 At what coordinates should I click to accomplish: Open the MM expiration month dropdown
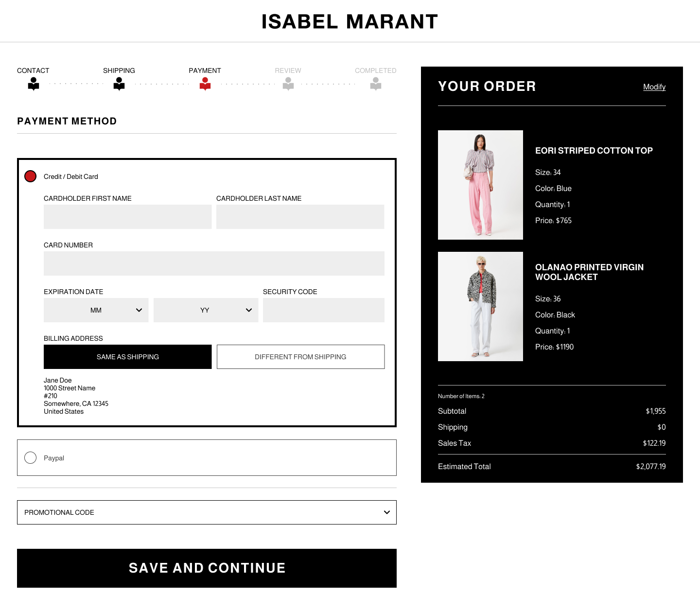96,310
